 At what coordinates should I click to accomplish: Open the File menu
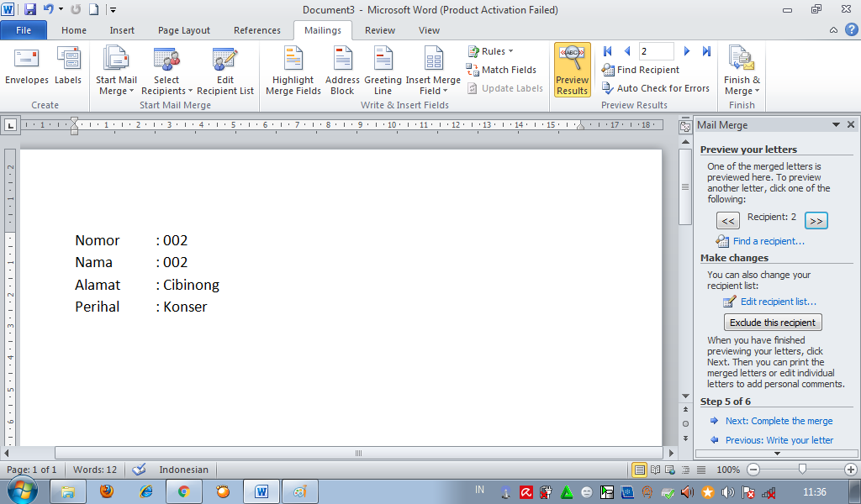click(24, 29)
